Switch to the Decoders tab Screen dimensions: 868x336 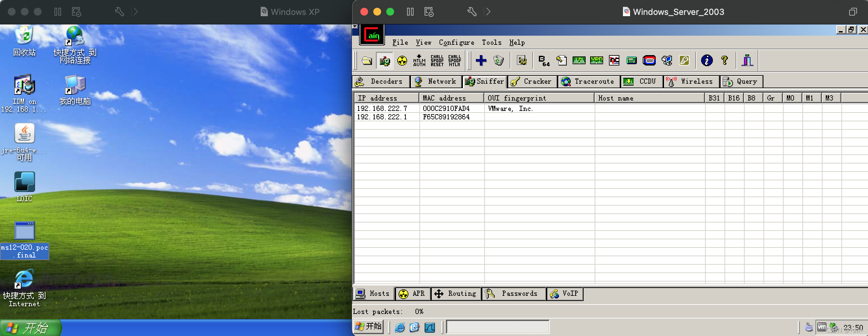[x=381, y=81]
